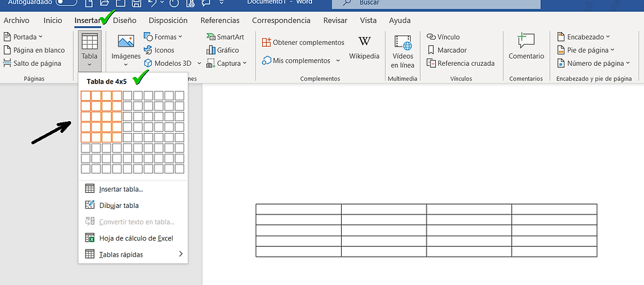Image resolution: width=644 pixels, height=285 pixels.
Task: Insert a Salto de página
Action: click(x=32, y=63)
